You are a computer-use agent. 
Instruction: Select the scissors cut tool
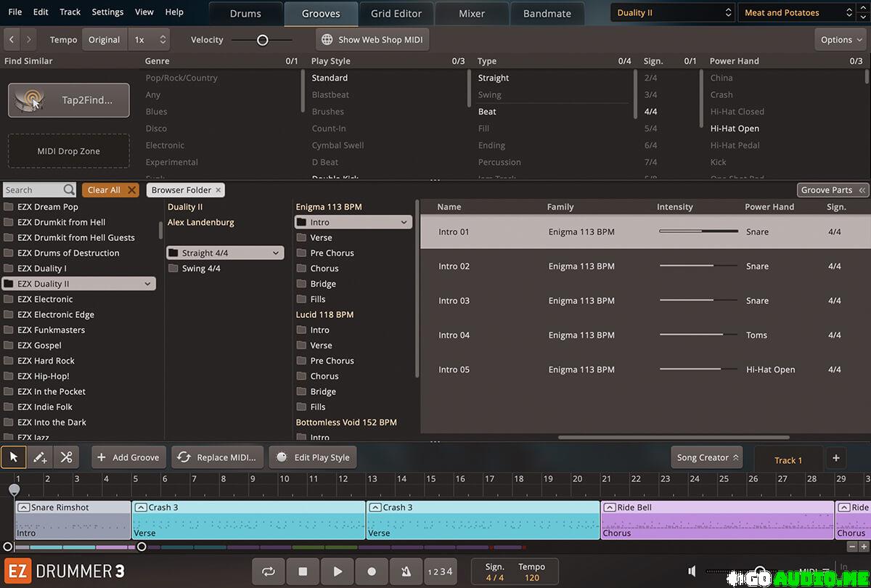66,457
